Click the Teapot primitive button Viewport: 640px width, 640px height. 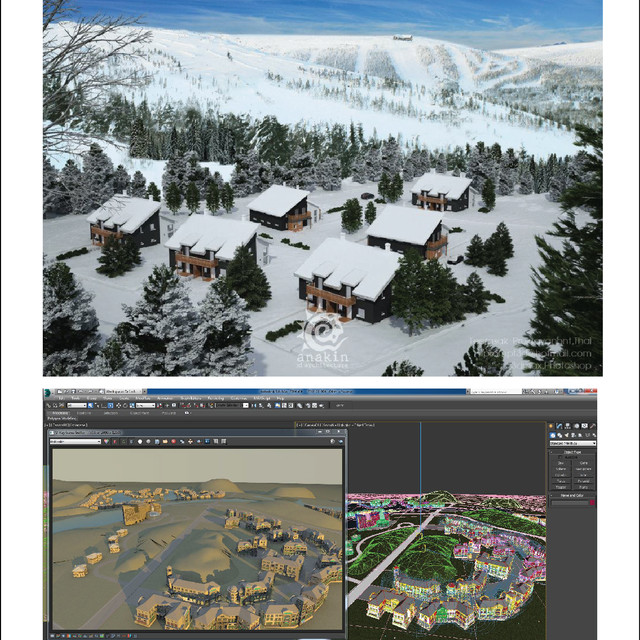[560, 485]
